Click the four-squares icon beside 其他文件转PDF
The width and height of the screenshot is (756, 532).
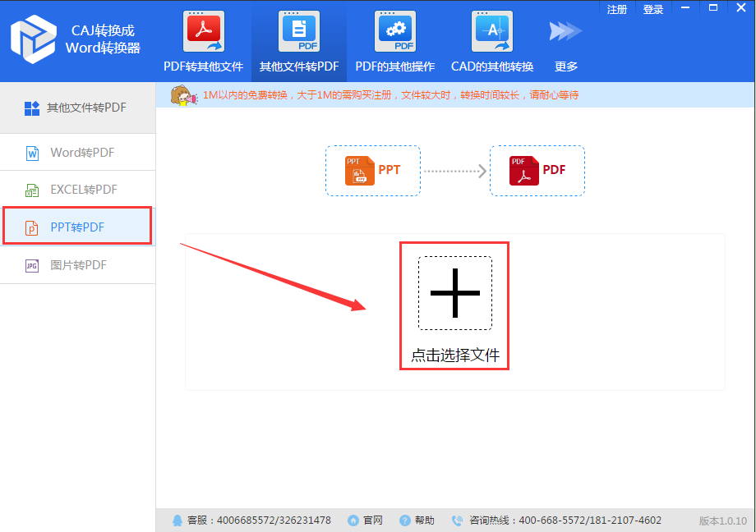[x=32, y=108]
